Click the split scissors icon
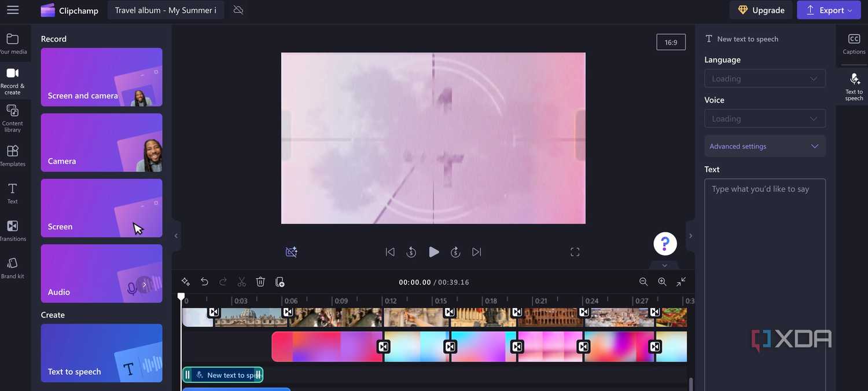The height and width of the screenshot is (391, 868). coord(242,282)
